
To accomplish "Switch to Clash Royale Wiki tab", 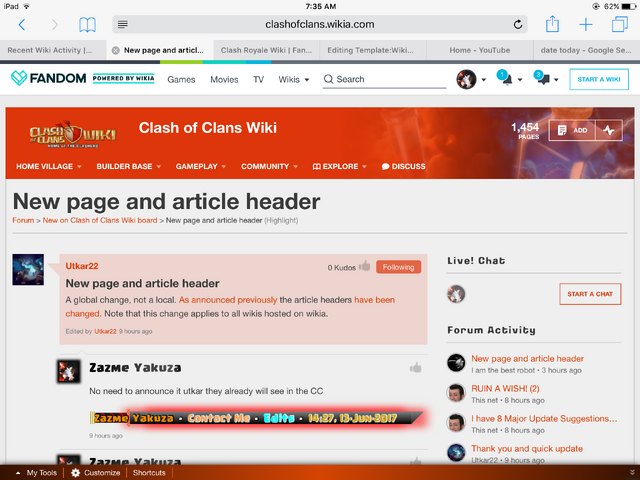I will (266, 50).
